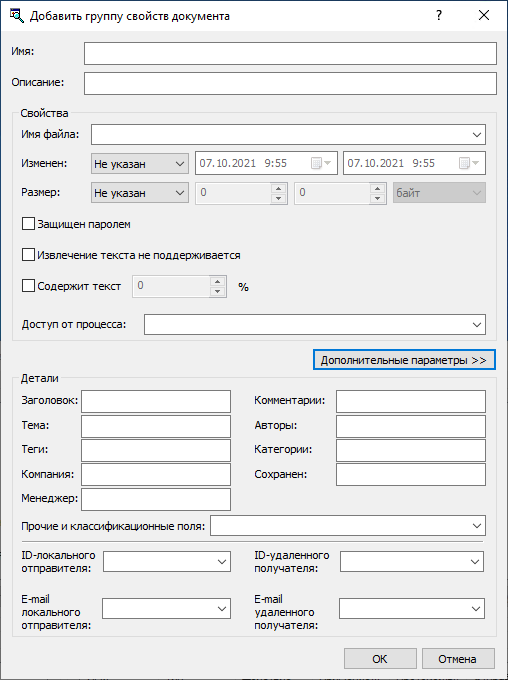Toggle the Содержит текст checkbox
The image size is (508, 680).
pos(28,286)
